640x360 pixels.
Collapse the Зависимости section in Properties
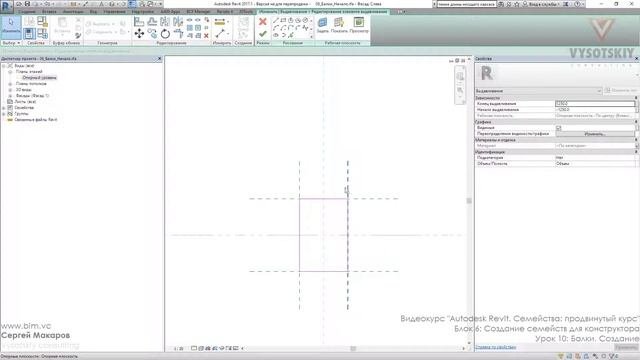click(x=636, y=98)
